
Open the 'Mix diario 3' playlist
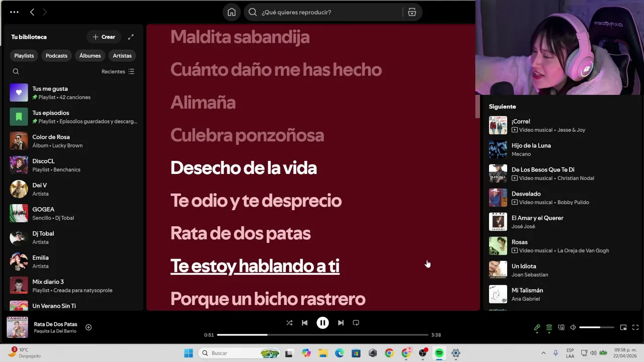point(73,286)
